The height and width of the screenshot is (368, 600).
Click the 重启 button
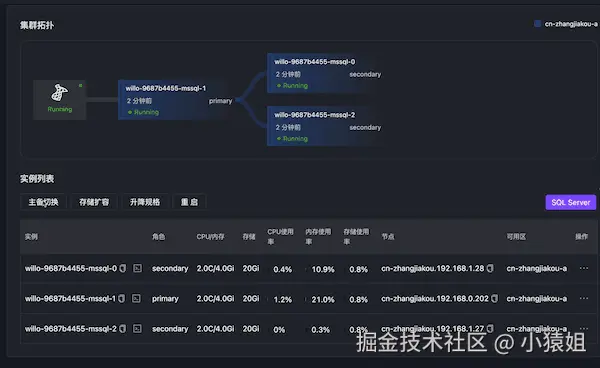pyautogui.click(x=189, y=202)
